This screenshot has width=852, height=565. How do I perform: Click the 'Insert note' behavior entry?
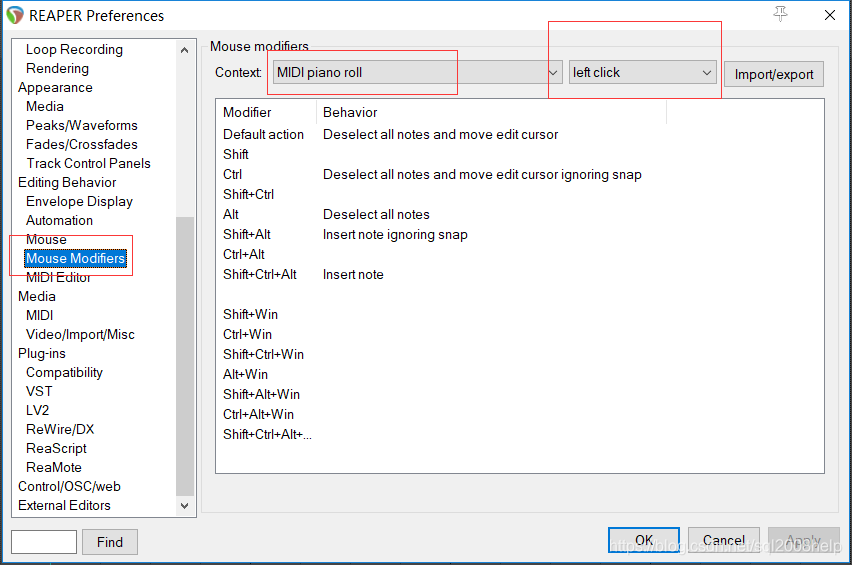point(353,275)
